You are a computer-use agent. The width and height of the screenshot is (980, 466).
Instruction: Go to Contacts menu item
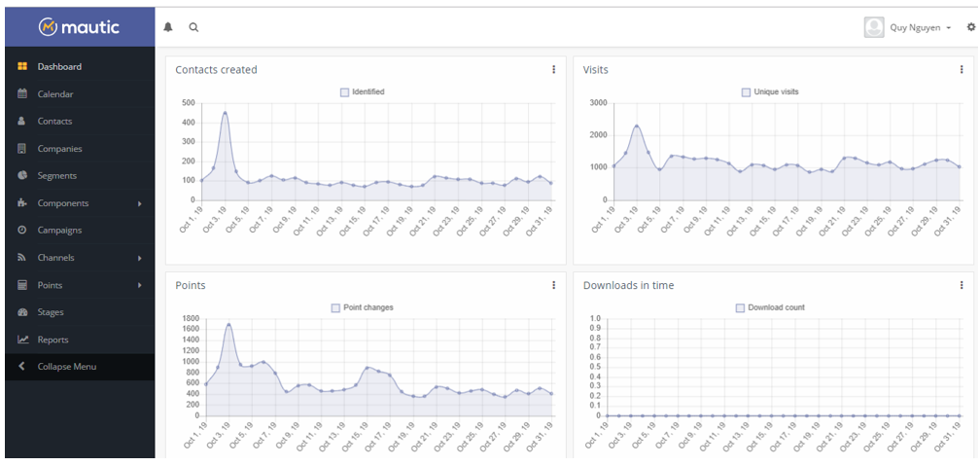(x=54, y=122)
